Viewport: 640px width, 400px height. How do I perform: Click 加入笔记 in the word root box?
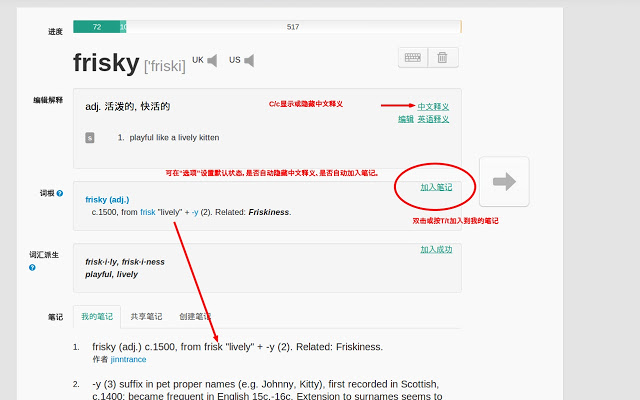click(x=436, y=187)
